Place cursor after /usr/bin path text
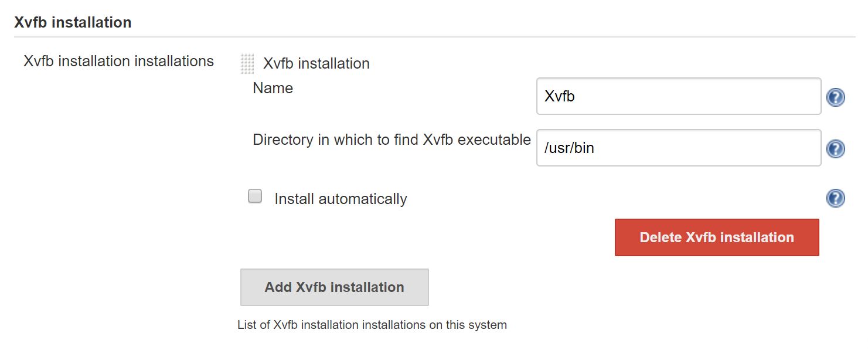868x350 pixels. (595, 148)
